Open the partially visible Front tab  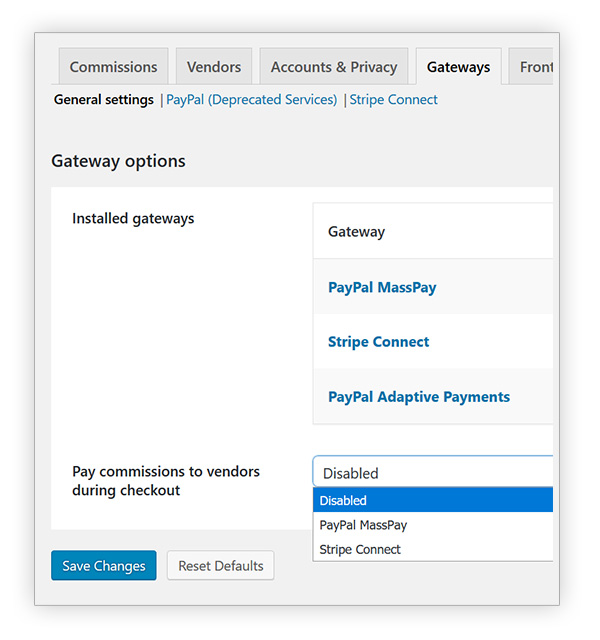pos(532,67)
